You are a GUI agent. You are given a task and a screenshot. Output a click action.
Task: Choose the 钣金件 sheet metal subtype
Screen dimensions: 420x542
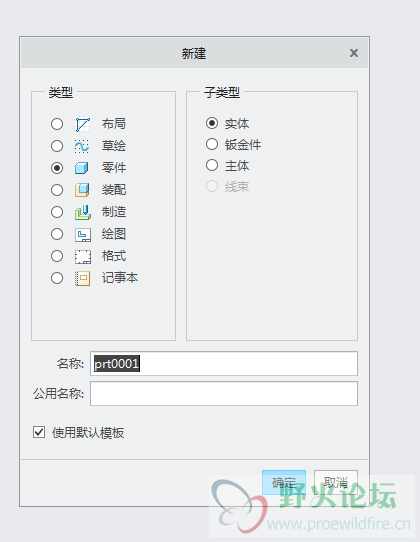click(x=212, y=144)
